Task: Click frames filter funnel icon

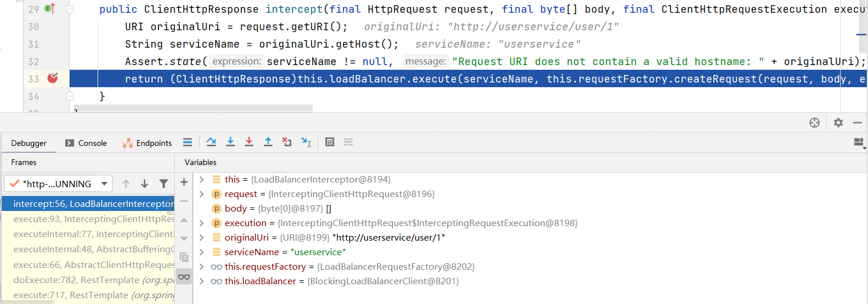Action: [x=164, y=184]
